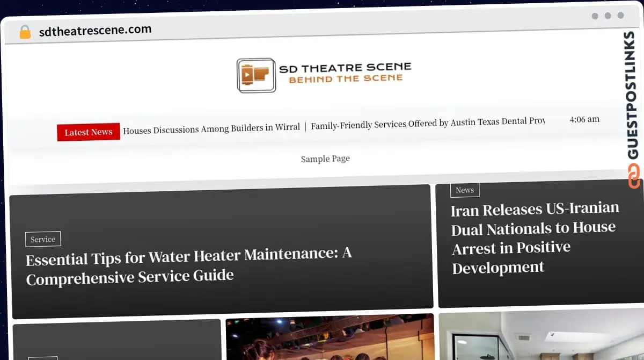
Task: Open Essential Tips for Water Heater Maintenance article
Action: pos(189,266)
